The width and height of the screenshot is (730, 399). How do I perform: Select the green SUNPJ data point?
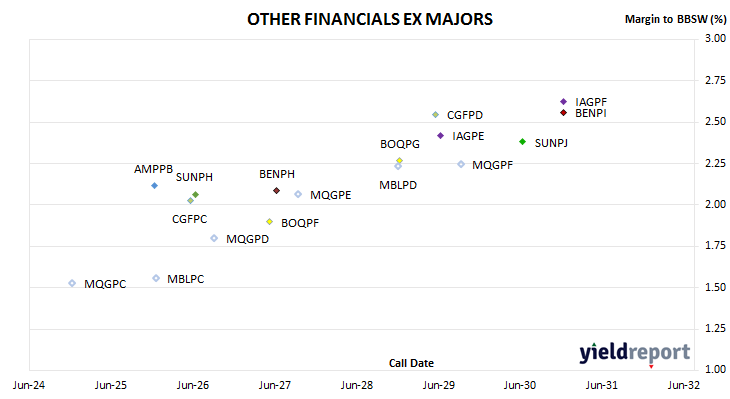pyautogui.click(x=522, y=142)
